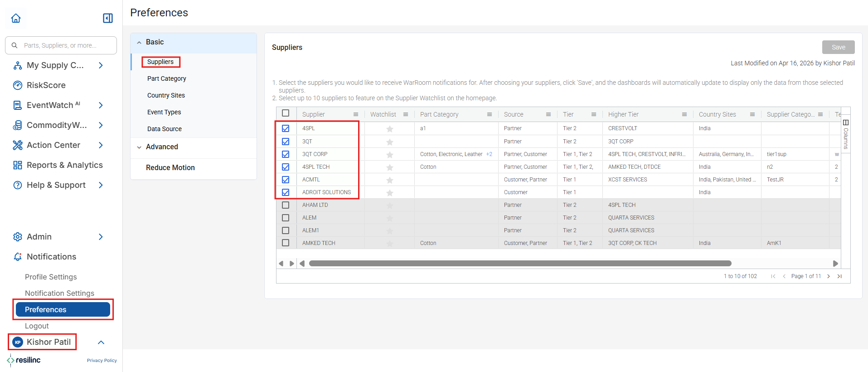
Task: Expand the CommodityWatch submenu chevron
Action: click(x=101, y=125)
